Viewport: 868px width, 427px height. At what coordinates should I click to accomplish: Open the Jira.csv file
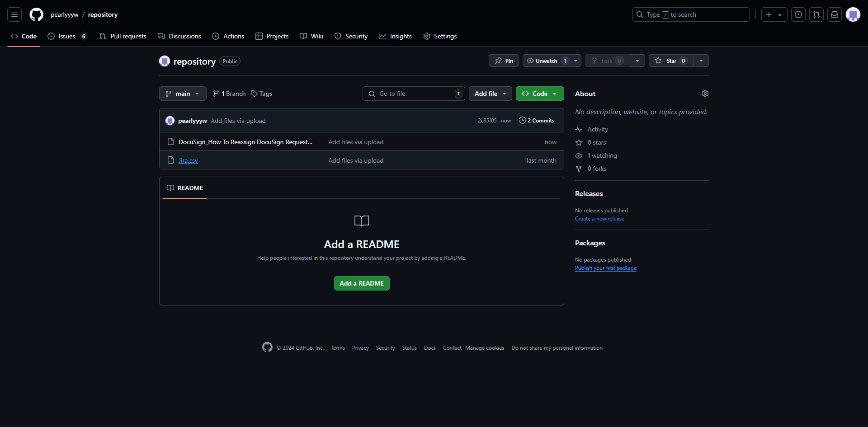[188, 160]
